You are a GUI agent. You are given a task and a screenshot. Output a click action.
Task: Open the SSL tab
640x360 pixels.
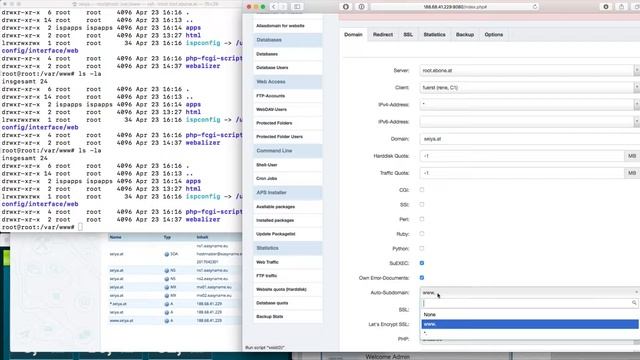tap(408, 35)
